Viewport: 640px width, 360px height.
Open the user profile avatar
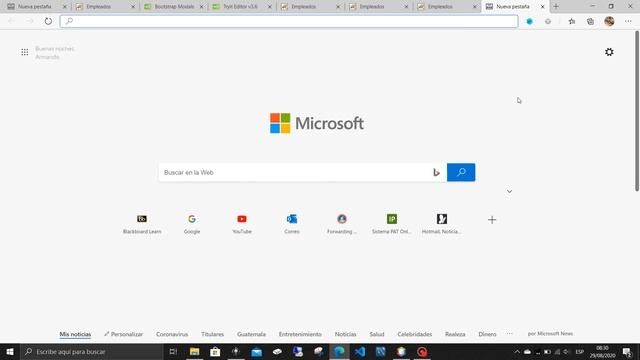click(609, 21)
